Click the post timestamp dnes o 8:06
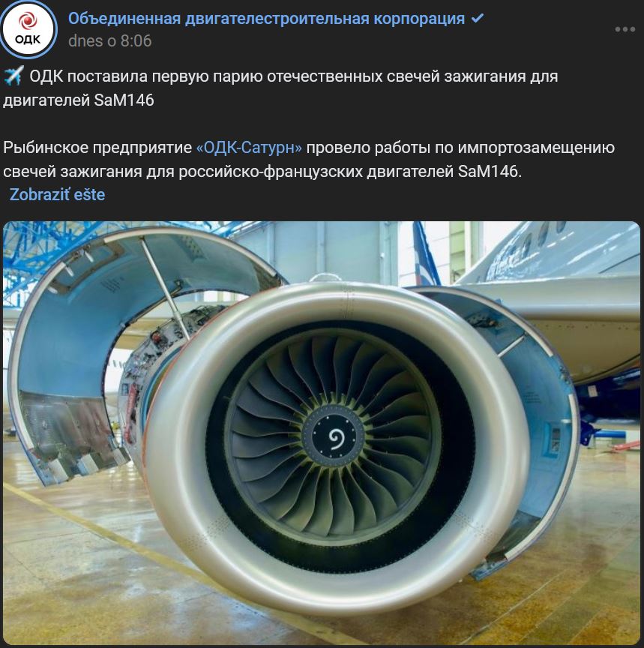Viewport: 644px width, 648px height. [x=110, y=41]
